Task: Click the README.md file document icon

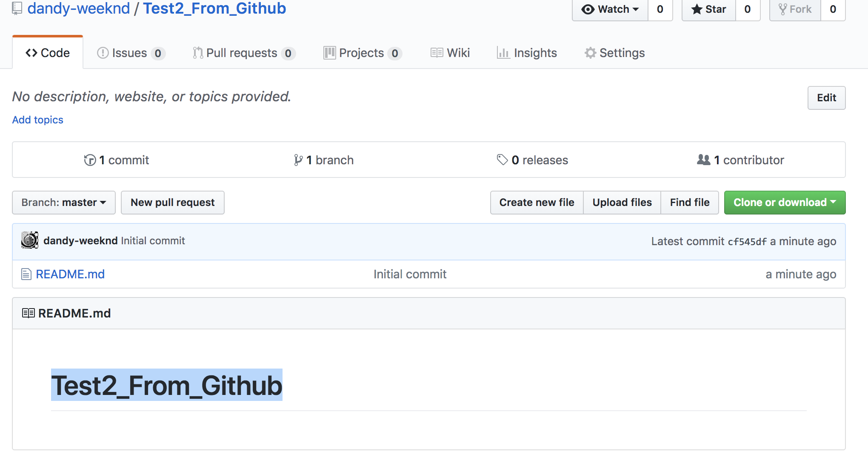Action: 26,275
